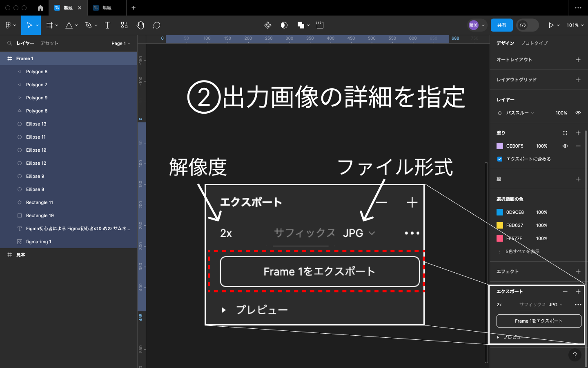Open the home icon tab
Viewport: 588px width, 368px height.
tap(40, 8)
